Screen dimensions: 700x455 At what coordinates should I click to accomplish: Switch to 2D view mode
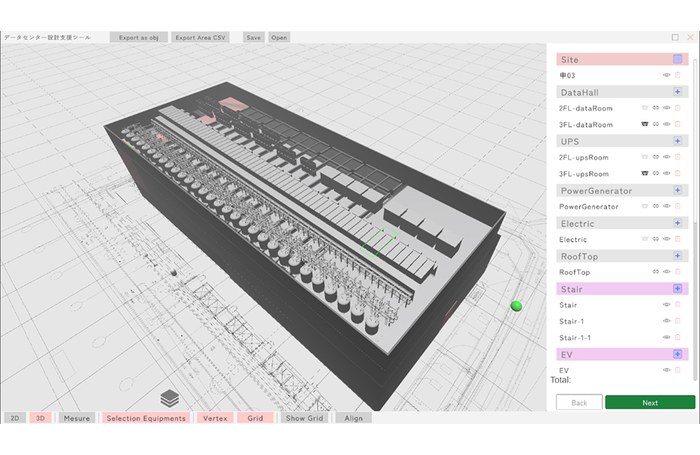coord(15,418)
